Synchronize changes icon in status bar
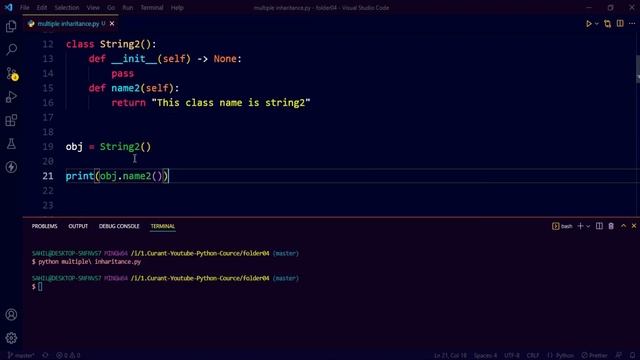Screen dimensions: 640x360 pyautogui.click(x=45, y=356)
